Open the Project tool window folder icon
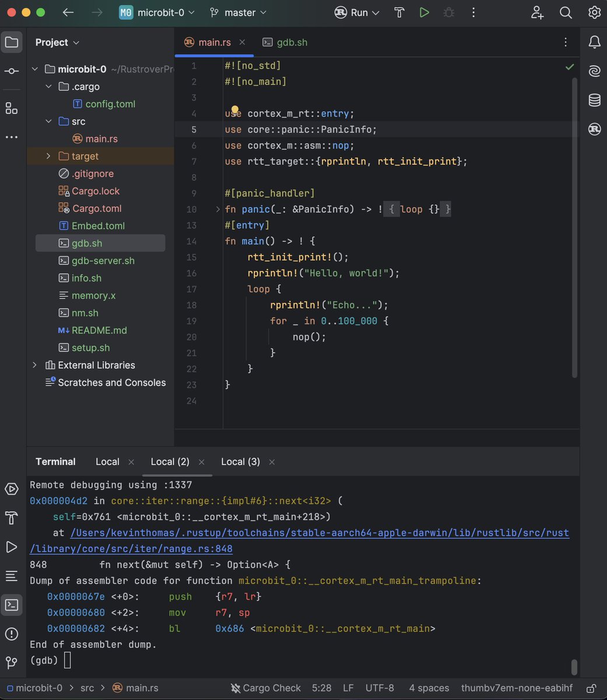 click(x=11, y=42)
